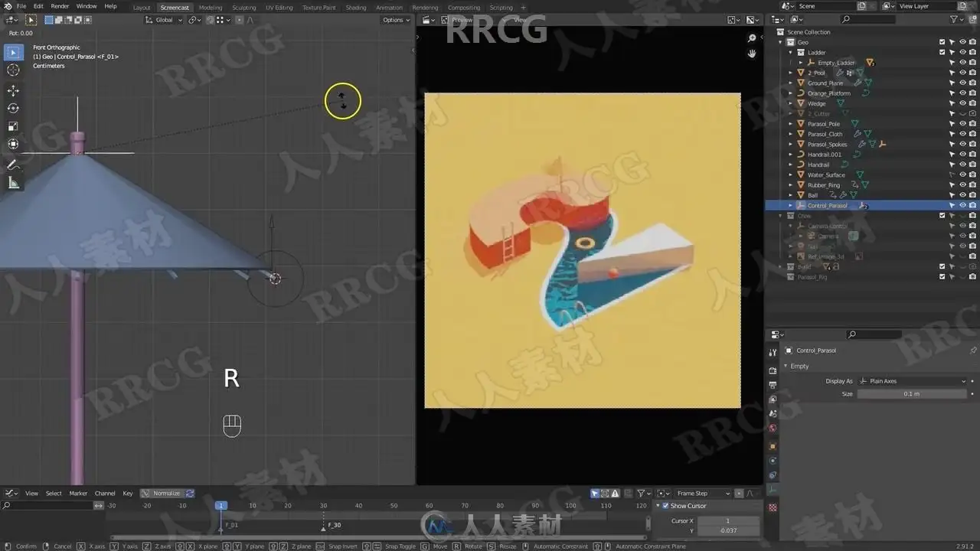Select the Select Box tool

[x=13, y=53]
